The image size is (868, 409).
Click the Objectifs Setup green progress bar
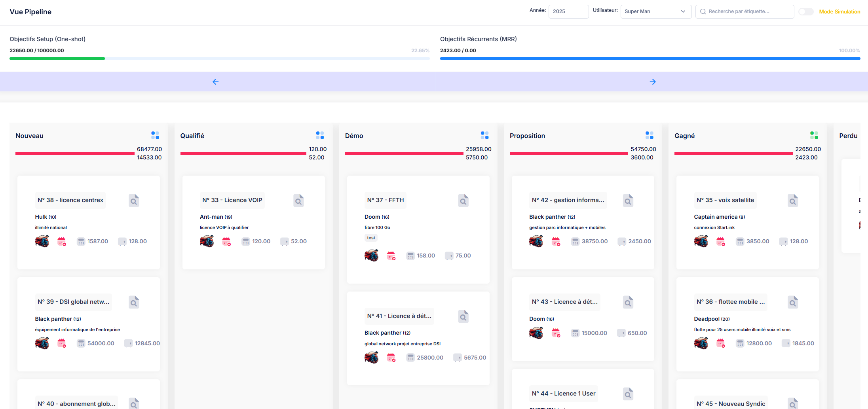click(57, 59)
